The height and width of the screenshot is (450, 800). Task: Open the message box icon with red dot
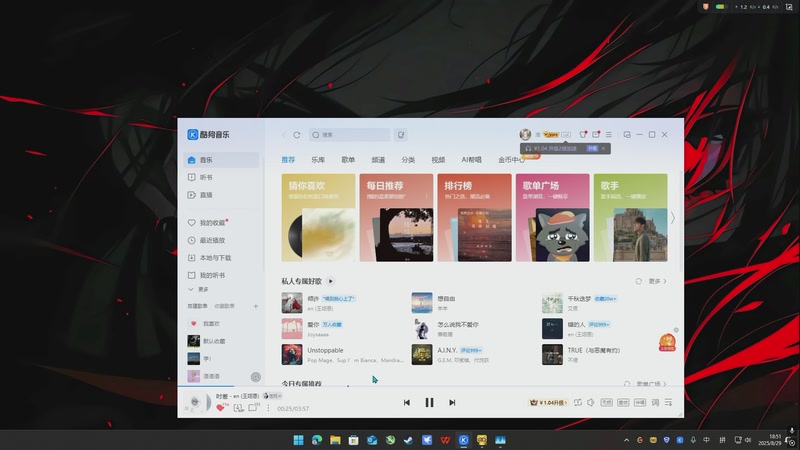[x=595, y=135]
